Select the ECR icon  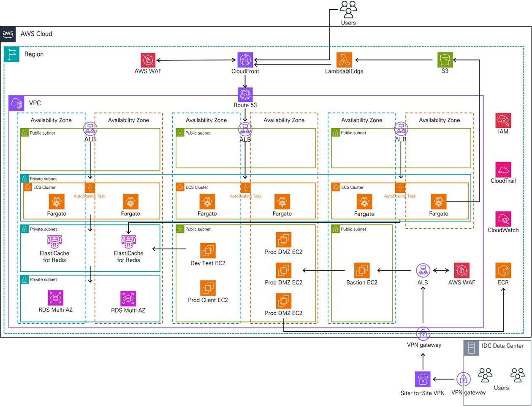click(x=503, y=271)
